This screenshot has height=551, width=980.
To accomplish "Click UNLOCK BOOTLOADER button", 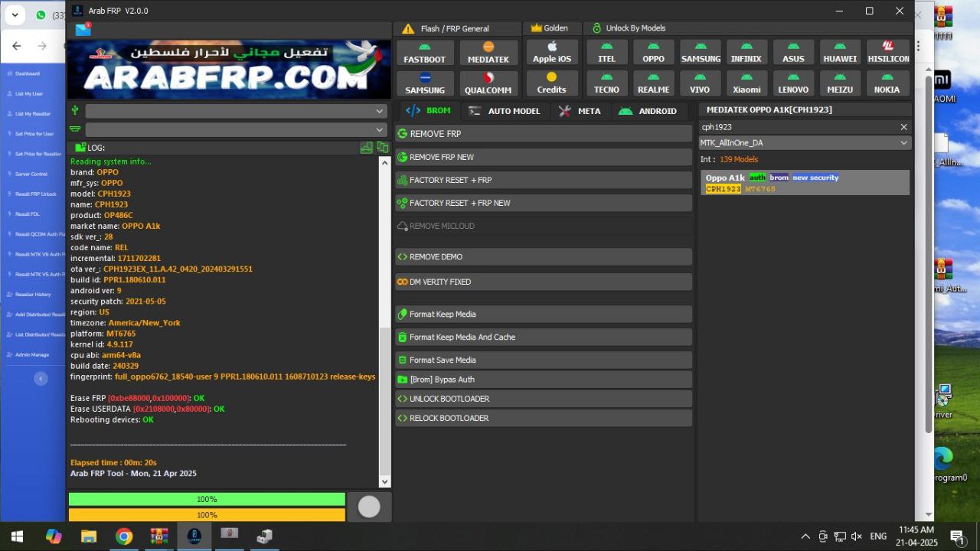I will [544, 399].
